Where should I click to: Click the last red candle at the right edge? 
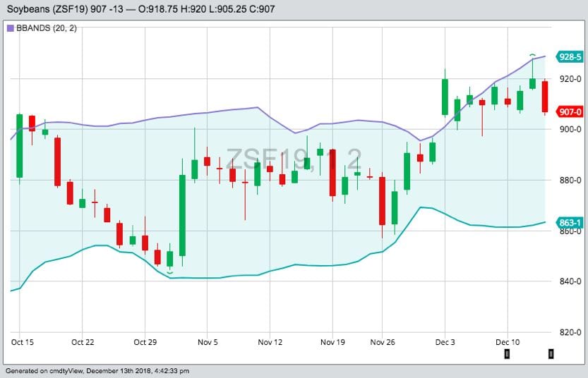[x=545, y=97]
